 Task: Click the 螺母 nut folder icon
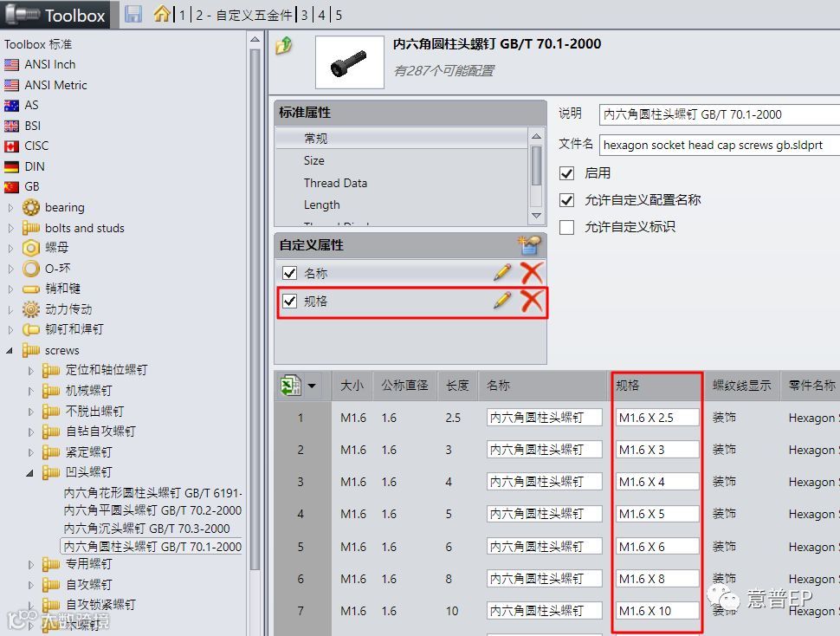click(31, 248)
